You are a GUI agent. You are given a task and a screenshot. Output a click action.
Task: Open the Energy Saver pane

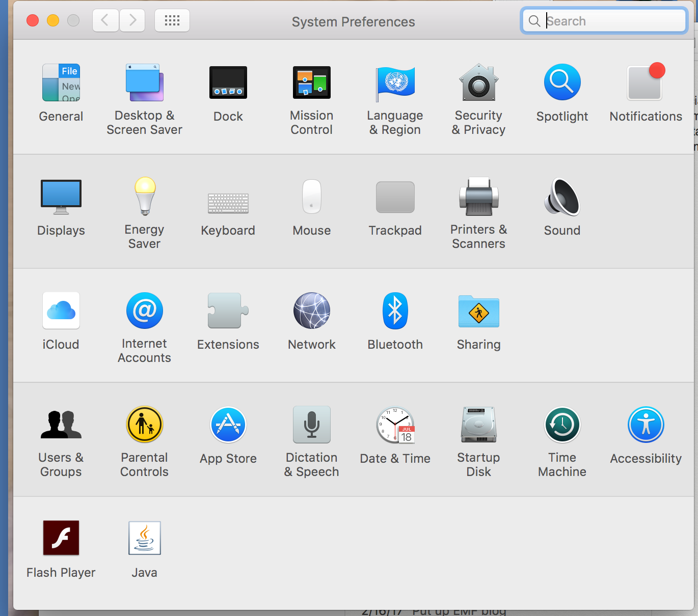pyautogui.click(x=145, y=197)
